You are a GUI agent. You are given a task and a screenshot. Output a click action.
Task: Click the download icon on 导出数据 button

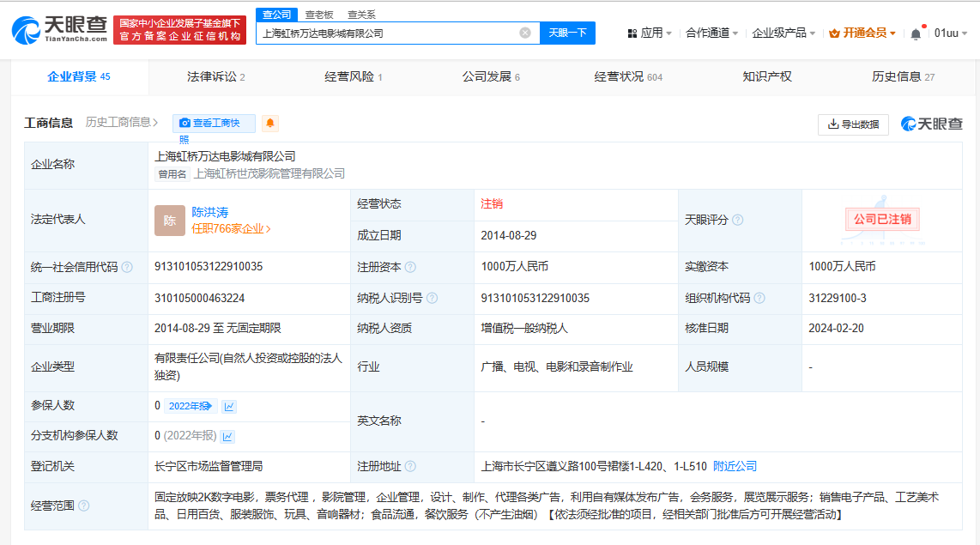coord(831,123)
